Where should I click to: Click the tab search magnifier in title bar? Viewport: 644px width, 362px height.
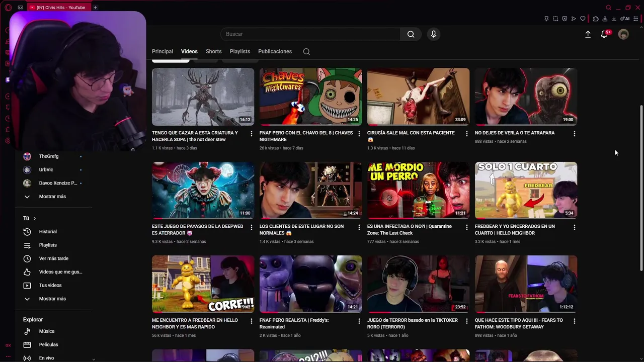(608, 8)
